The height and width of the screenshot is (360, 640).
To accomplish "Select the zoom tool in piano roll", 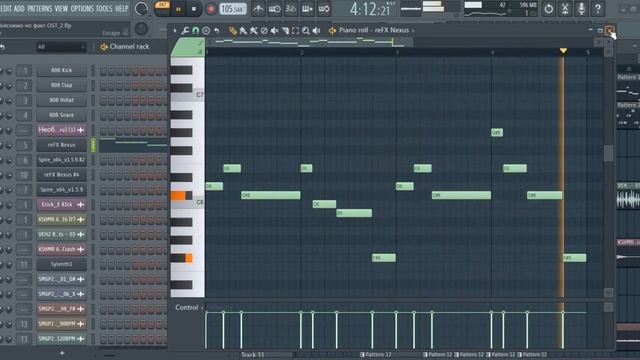I will pyautogui.click(x=306, y=31).
